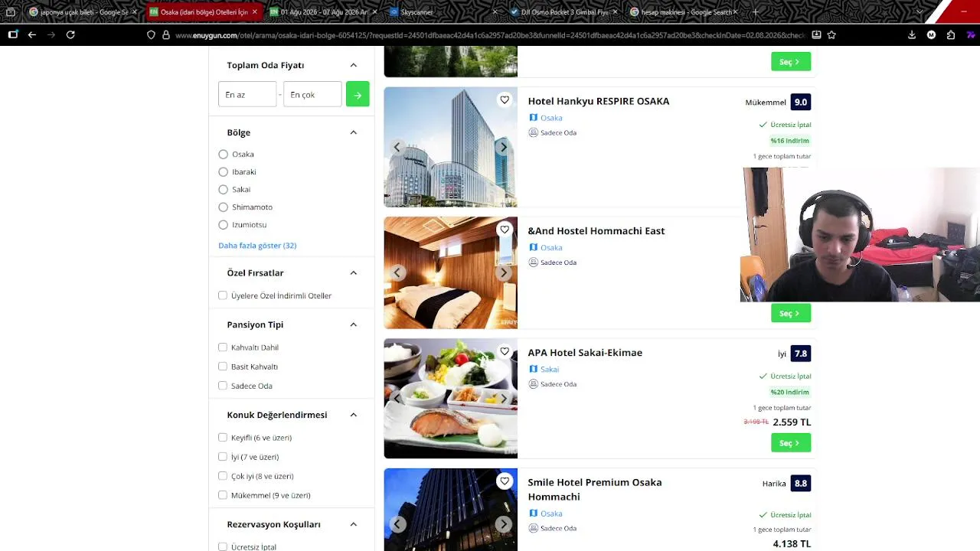
Task: Open the browser tab list chevron
Action: (x=920, y=11)
